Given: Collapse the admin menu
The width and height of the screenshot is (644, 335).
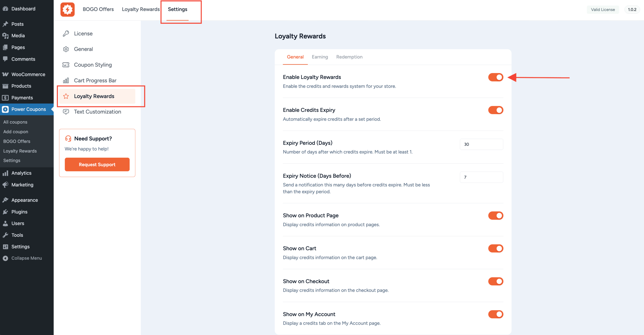Looking at the screenshot, I should click(x=26, y=258).
